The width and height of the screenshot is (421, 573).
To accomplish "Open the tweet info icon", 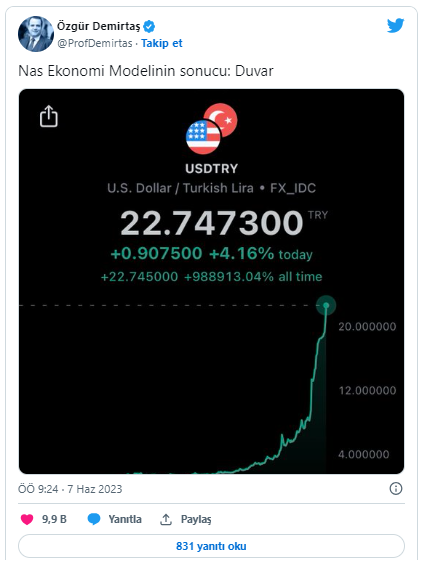I will [x=396, y=488].
